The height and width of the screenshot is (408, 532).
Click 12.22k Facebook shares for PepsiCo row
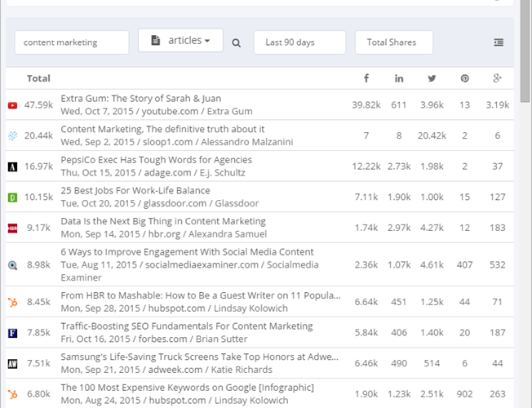click(x=366, y=166)
